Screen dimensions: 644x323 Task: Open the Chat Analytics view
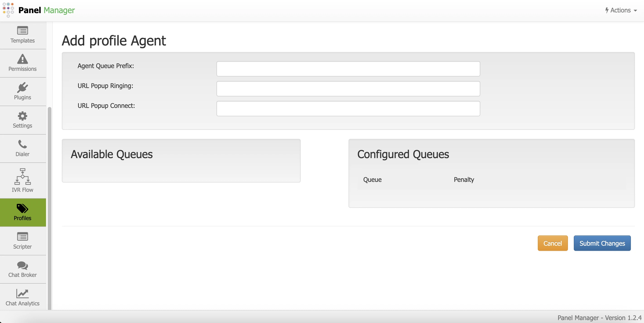tap(22, 297)
